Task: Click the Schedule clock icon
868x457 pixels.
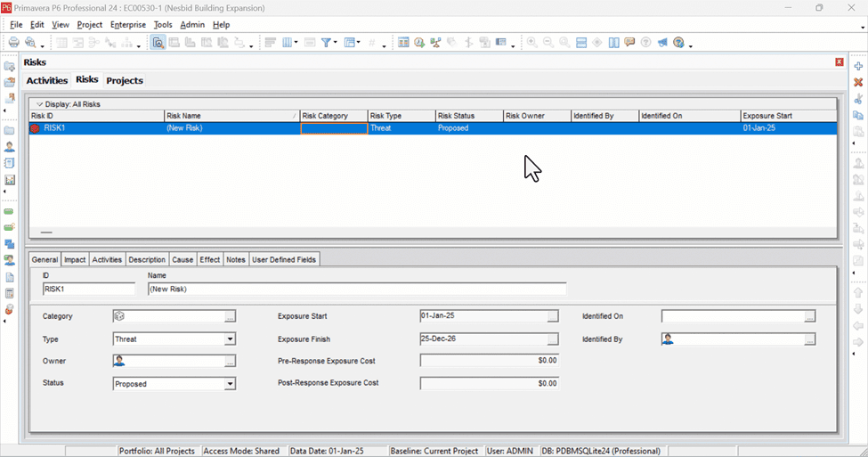Action: pos(419,43)
